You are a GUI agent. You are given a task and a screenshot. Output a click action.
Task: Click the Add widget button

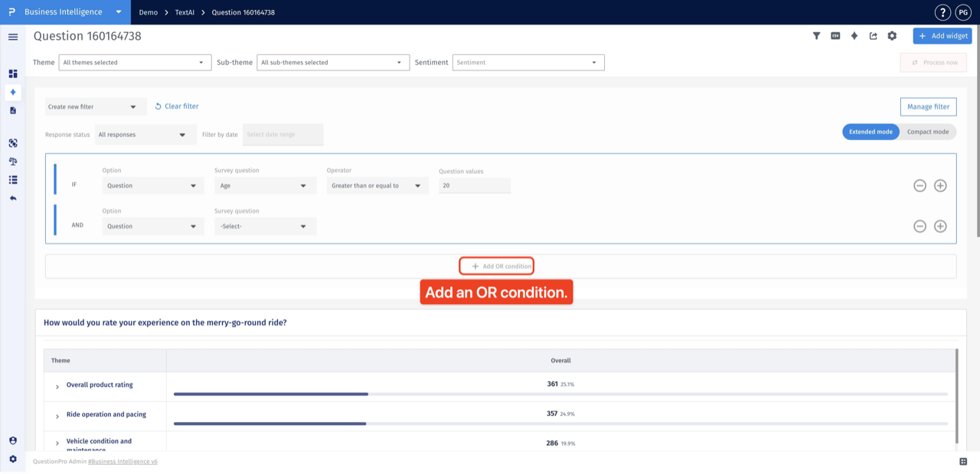(942, 36)
